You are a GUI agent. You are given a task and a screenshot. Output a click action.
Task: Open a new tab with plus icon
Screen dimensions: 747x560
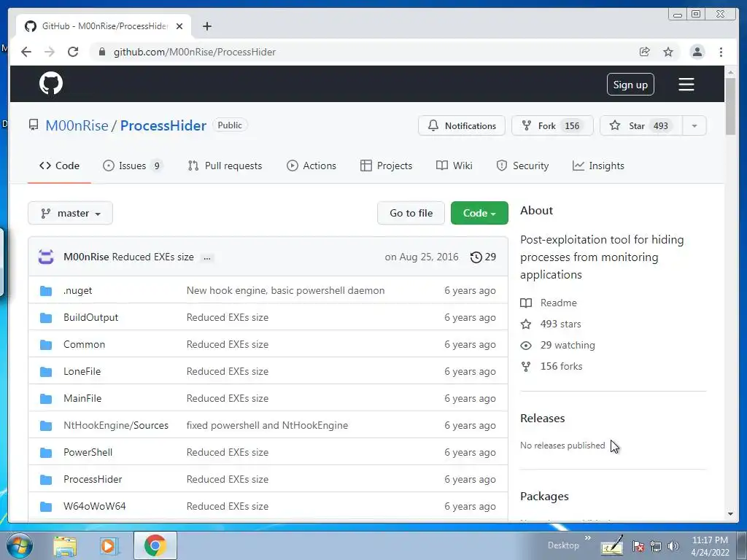coord(206,26)
